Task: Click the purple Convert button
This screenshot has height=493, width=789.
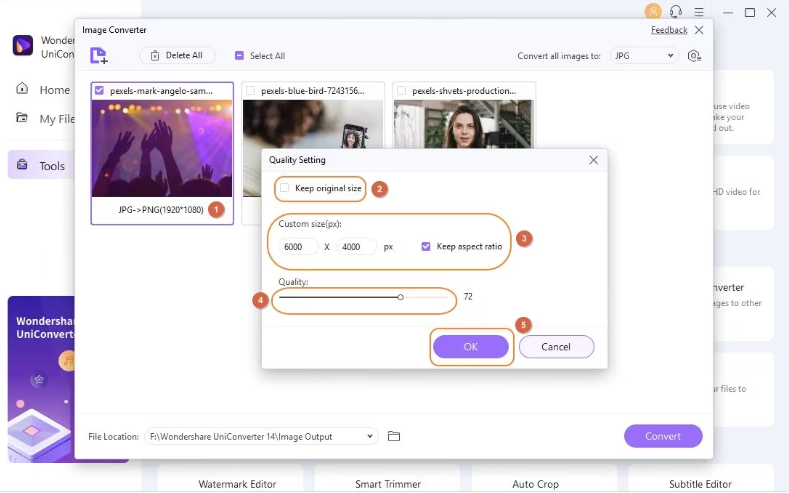Action: click(662, 436)
